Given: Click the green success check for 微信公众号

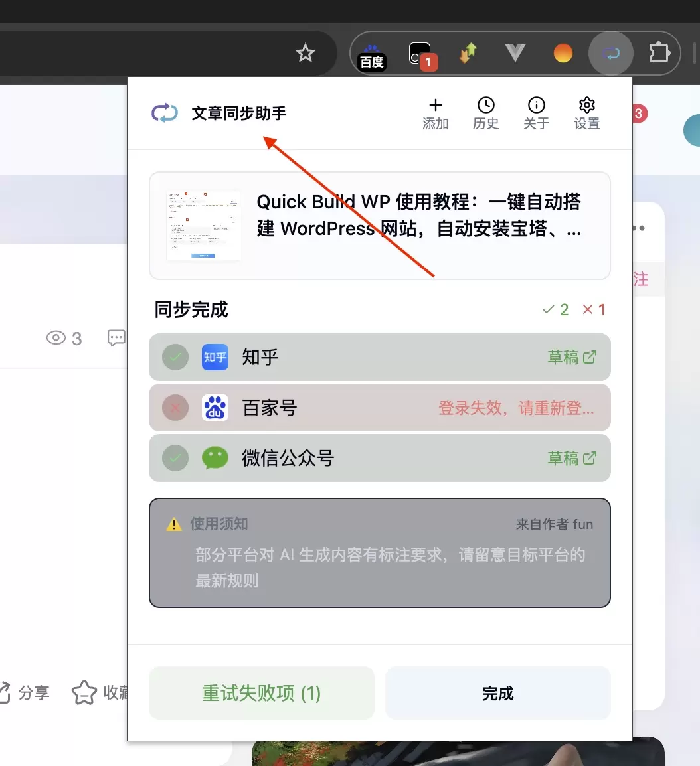Looking at the screenshot, I should click(x=175, y=458).
